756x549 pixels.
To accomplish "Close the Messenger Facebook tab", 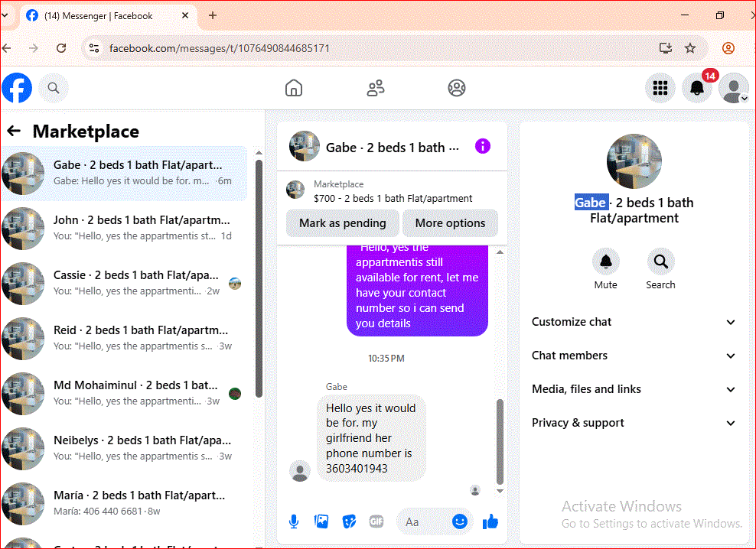I will tap(185, 15).
